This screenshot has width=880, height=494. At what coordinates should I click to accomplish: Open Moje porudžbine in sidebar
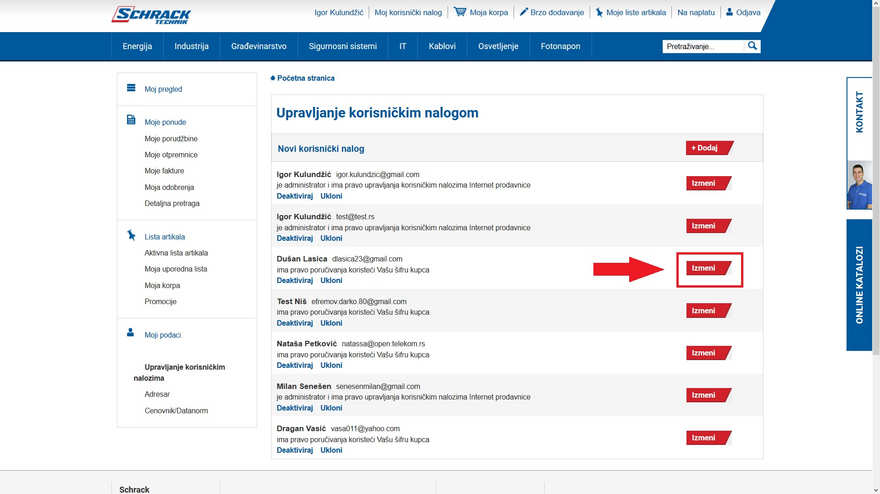point(171,139)
